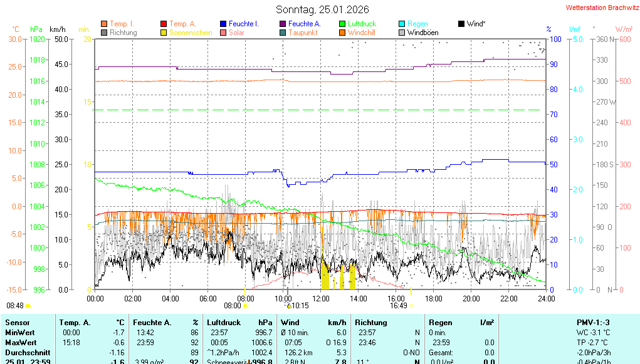Click the orange Windchill legend swatch
This screenshot has height=364, width=640.
tap(342, 33)
